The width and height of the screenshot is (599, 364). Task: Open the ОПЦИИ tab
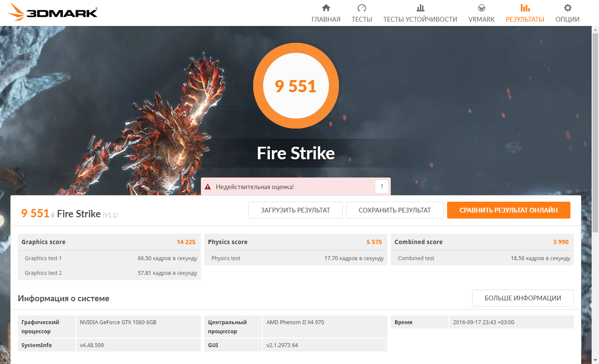pyautogui.click(x=567, y=19)
